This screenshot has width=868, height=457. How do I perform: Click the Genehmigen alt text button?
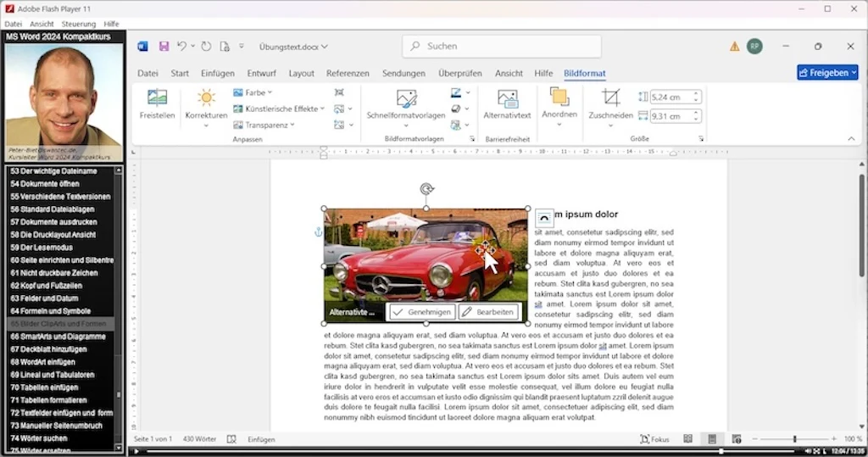point(422,312)
